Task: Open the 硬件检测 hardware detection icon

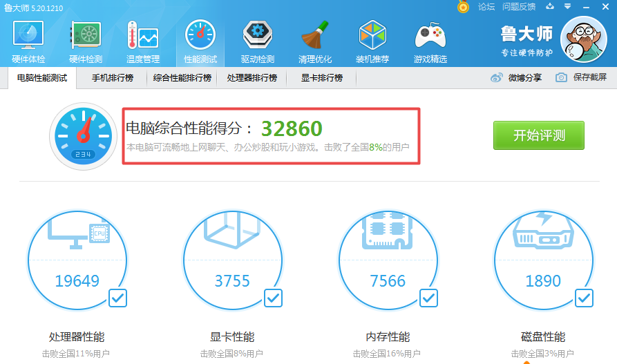Action: 86,35
